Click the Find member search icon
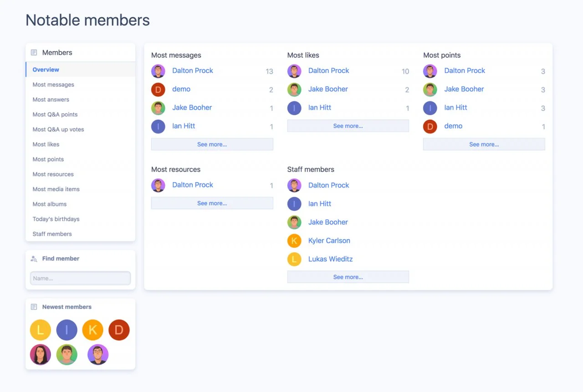Viewport: 583px width, 392px height. 34,259
